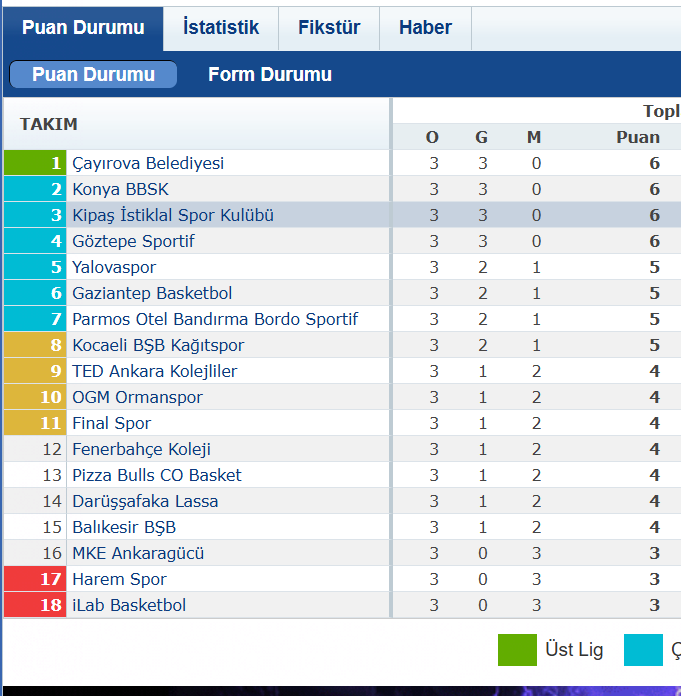Click the red rank 17 badge
Viewport: 681px width, 696px height.
pyautogui.click(x=35, y=579)
